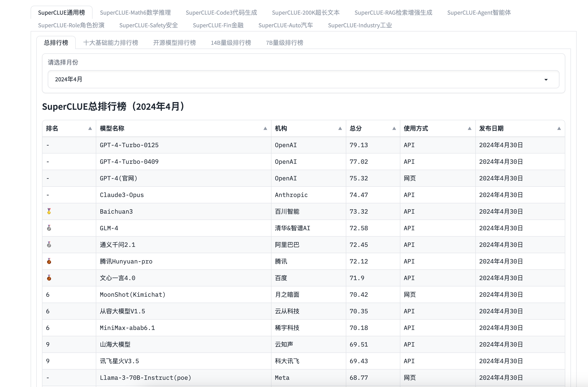The height and width of the screenshot is (387, 588).
Task: Open SuperCLUE-Industry工业 tab
Action: [360, 25]
